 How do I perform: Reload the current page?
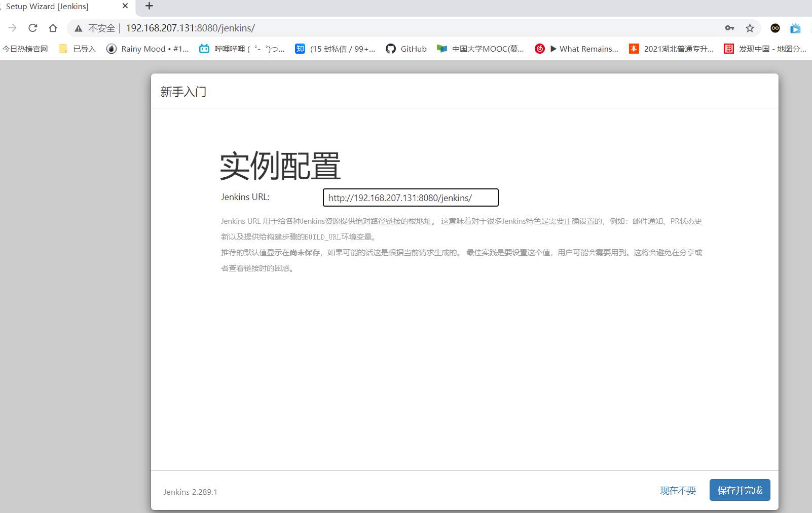pos(33,28)
